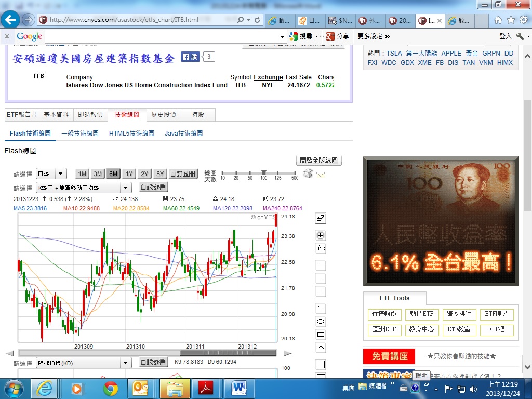Switch to ETF報告書 tab

tap(22, 115)
